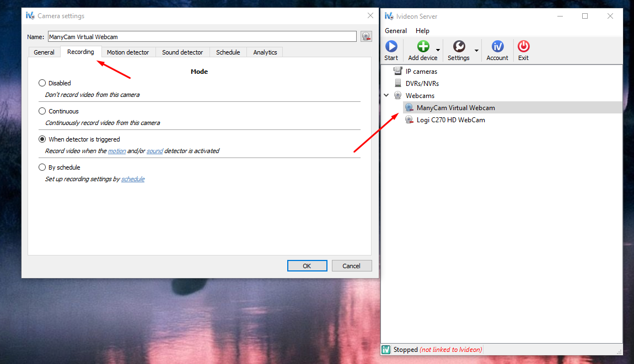634x364 pixels.
Task: Click the Ivideon status icon in status bar
Action: pyautogui.click(x=386, y=350)
